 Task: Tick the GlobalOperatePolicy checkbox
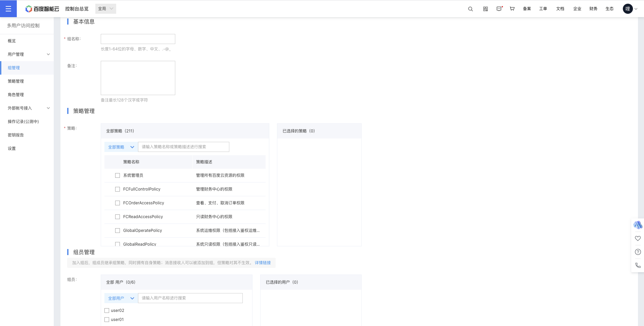(x=118, y=231)
